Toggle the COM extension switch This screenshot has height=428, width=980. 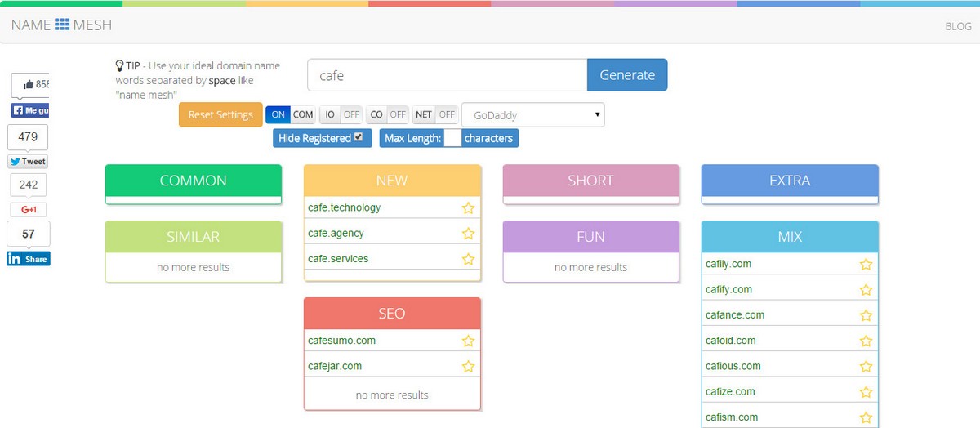290,114
